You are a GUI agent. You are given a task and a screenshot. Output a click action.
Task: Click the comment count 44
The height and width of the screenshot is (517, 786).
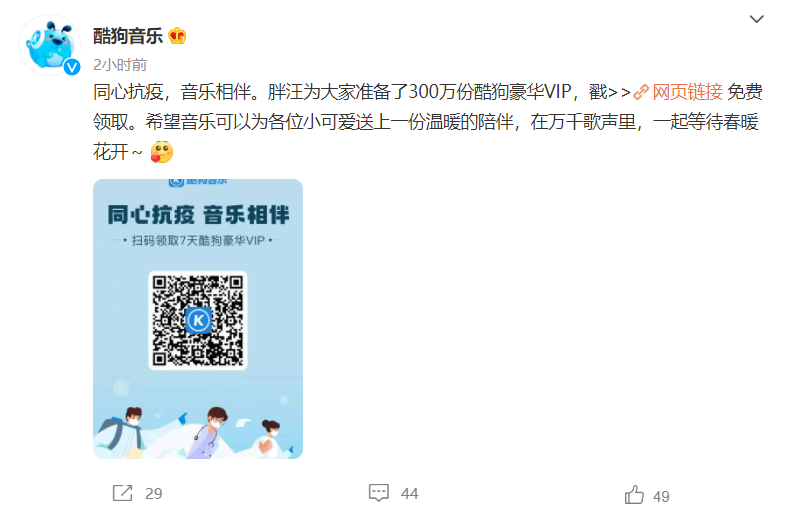coord(410,494)
